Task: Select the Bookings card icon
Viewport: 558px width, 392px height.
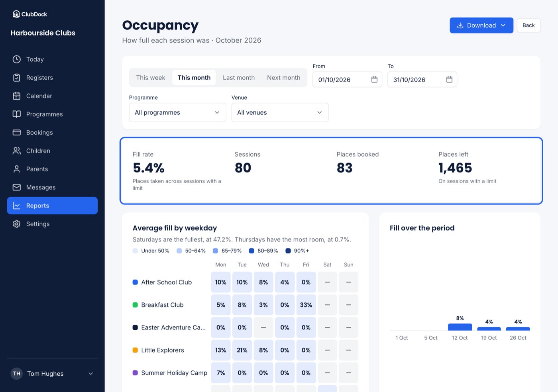Action: point(17,133)
